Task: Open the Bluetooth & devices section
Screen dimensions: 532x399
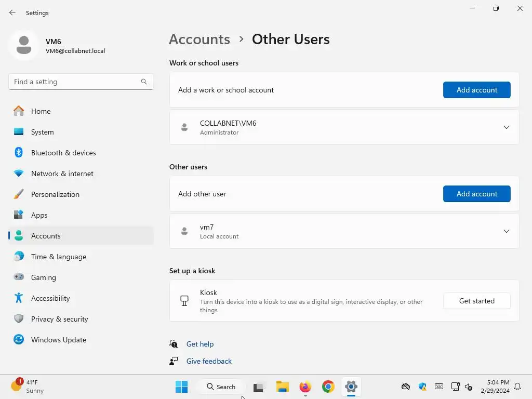Action: coord(63,153)
